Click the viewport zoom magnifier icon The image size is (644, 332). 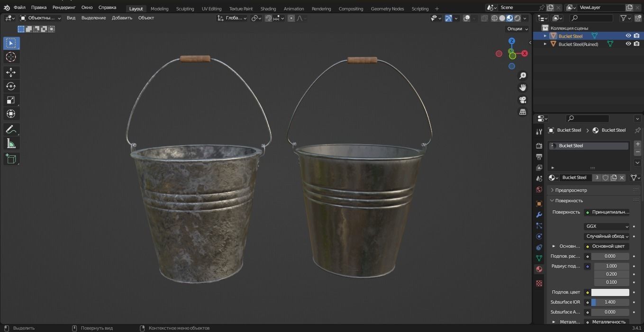[x=523, y=76]
